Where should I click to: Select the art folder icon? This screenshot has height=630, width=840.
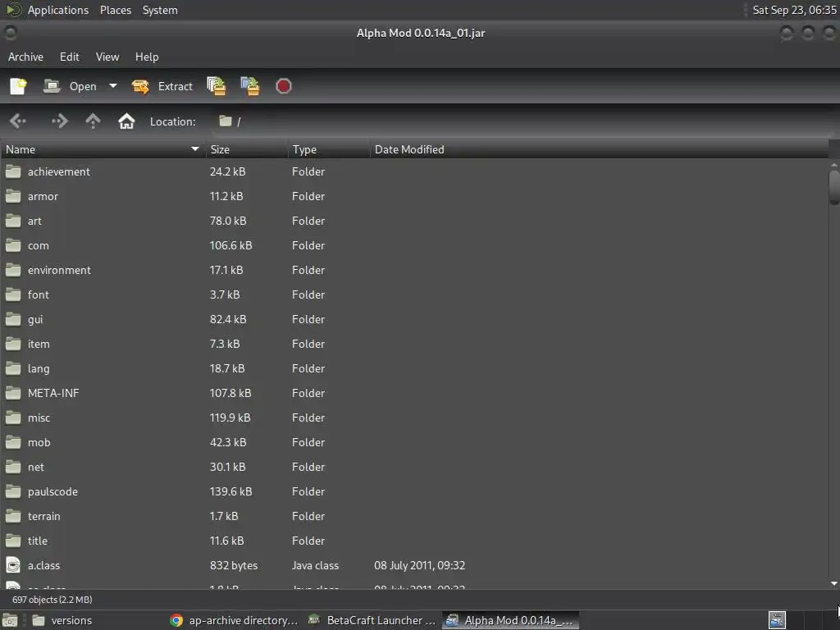point(13,221)
